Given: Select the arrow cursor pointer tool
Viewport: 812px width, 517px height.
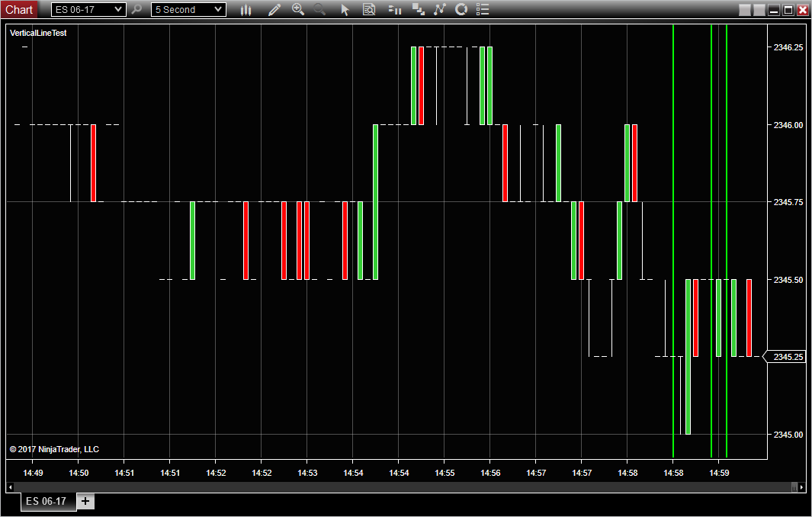Looking at the screenshot, I should tap(345, 9).
